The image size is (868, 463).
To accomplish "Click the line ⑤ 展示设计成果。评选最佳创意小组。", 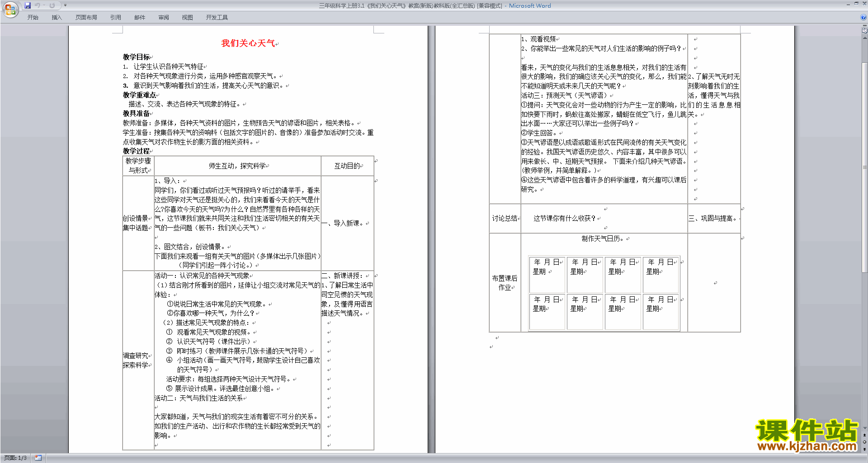I will pos(221,388).
